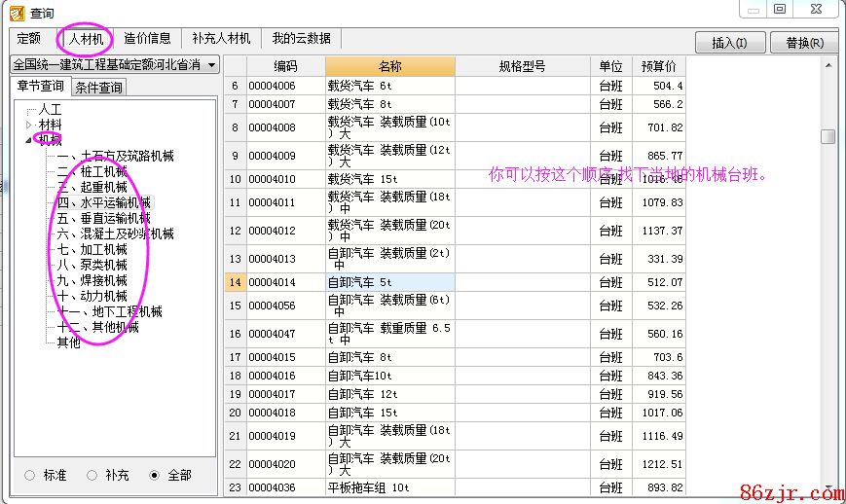
Task: Switch to the 条件查询 tab
Action: (98, 88)
